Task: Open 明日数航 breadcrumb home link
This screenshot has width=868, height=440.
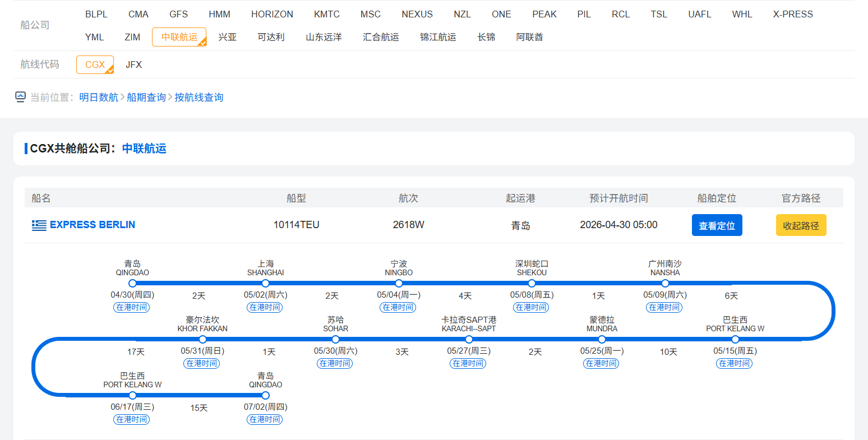Action: (99, 98)
